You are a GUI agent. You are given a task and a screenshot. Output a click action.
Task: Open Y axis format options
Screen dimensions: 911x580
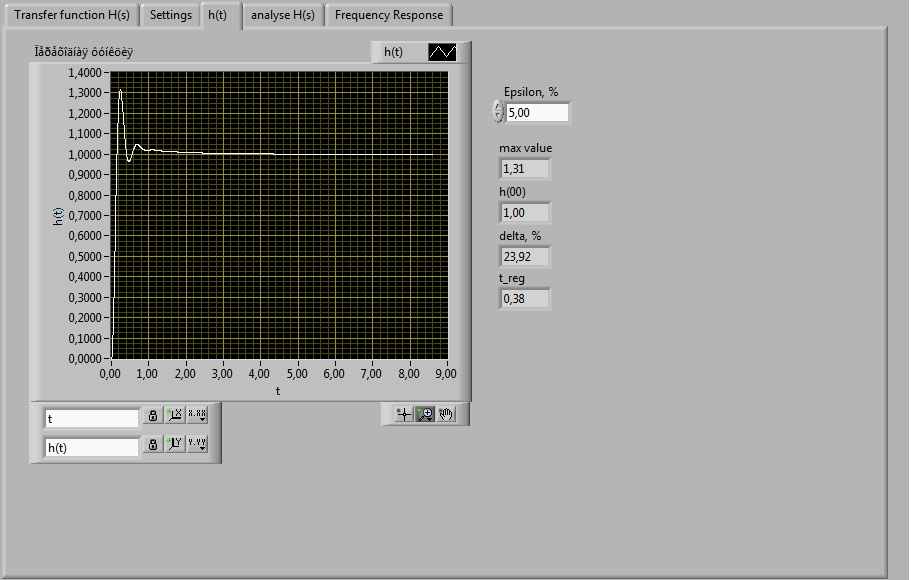pos(197,445)
